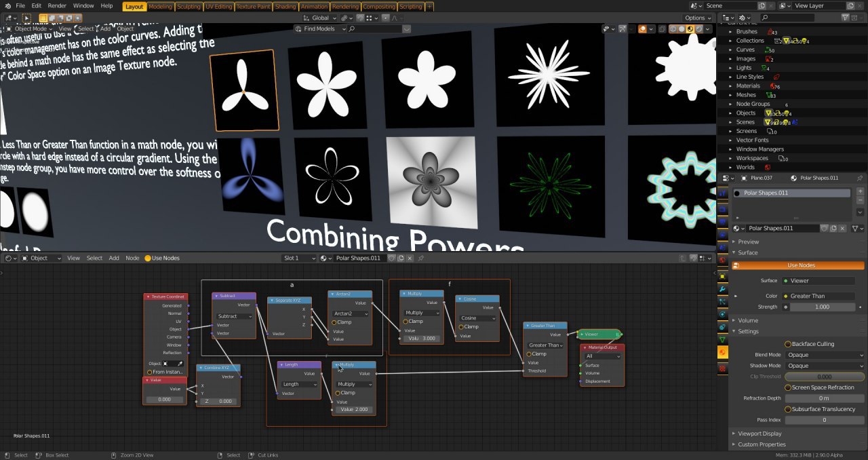This screenshot has height=460, width=868.
Task: Click the orange Use Nodes button
Action: click(801, 265)
